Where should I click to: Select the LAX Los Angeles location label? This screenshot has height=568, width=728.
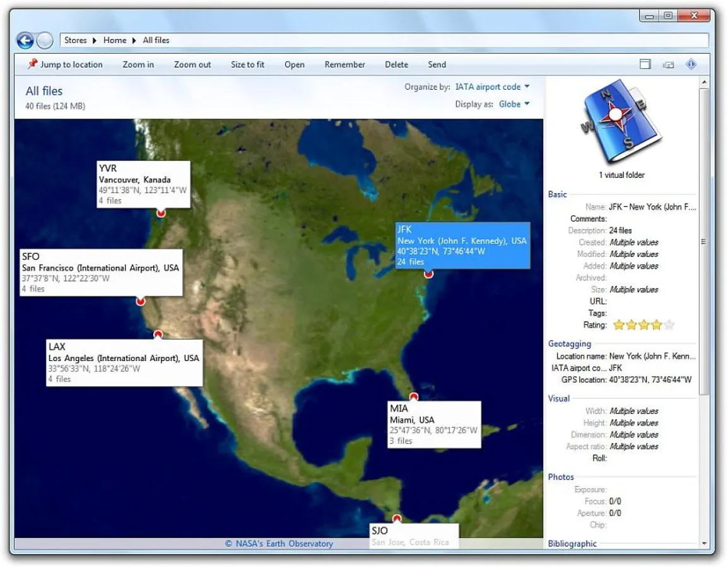124,362
